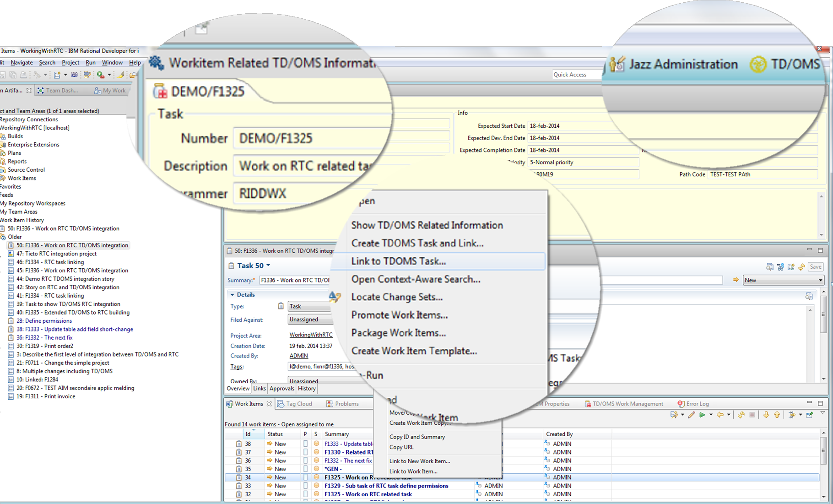833x504 pixels.
Task: Click the refresh icon beside the Save button
Action: [801, 267]
